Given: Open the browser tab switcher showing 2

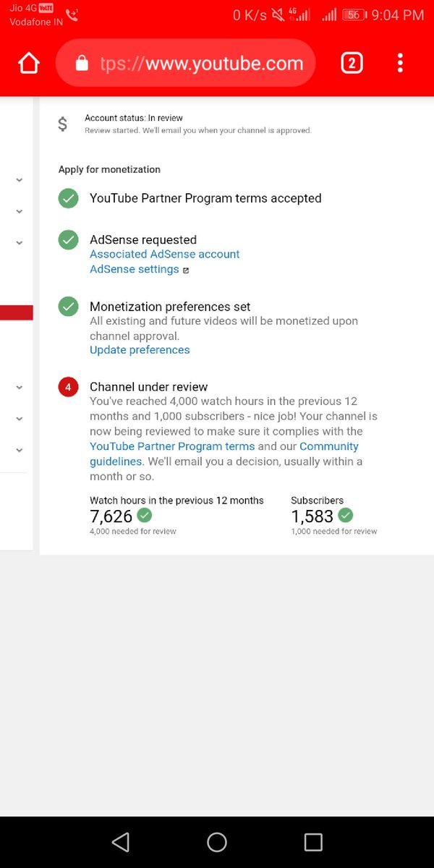Looking at the screenshot, I should 352,64.
